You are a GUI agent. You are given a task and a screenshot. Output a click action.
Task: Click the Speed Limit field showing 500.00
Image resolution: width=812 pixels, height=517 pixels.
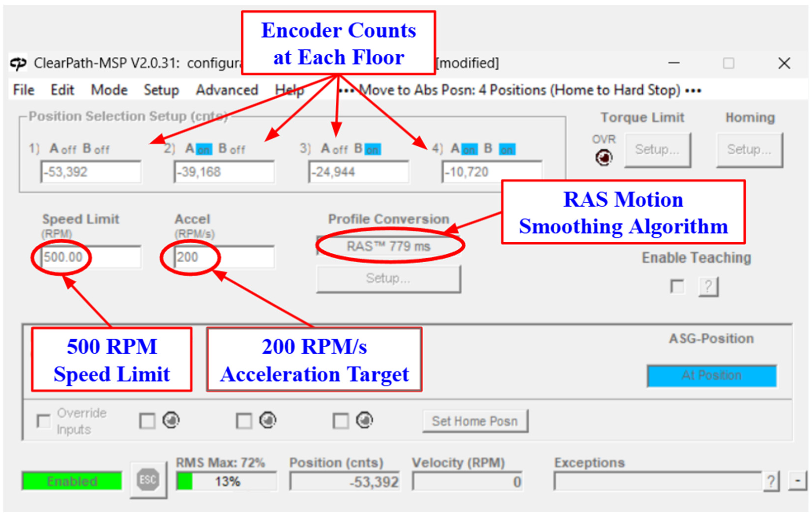pyautogui.click(x=91, y=257)
